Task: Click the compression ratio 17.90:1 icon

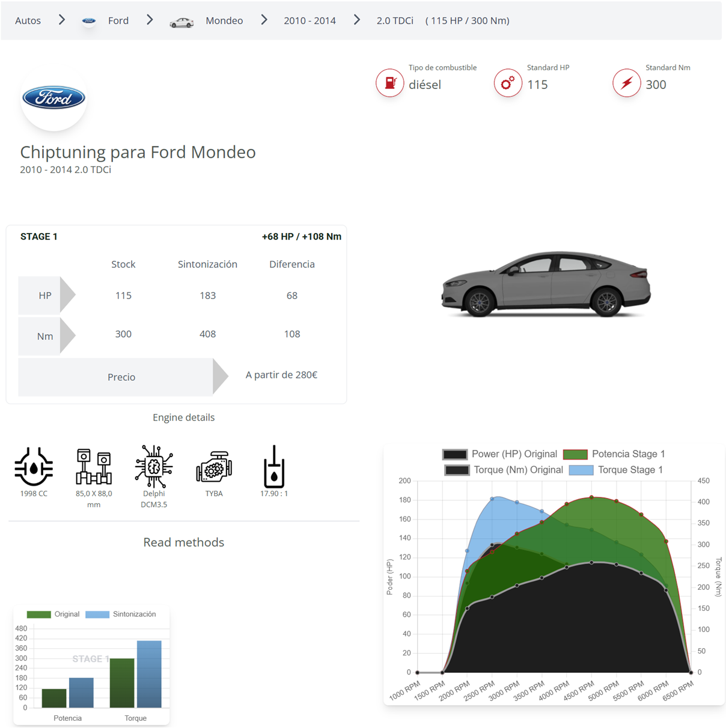Action: click(274, 466)
